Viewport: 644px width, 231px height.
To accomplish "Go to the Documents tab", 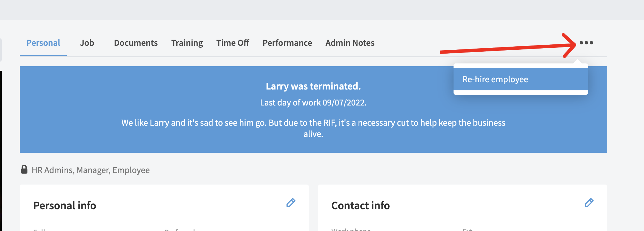I will click(136, 43).
